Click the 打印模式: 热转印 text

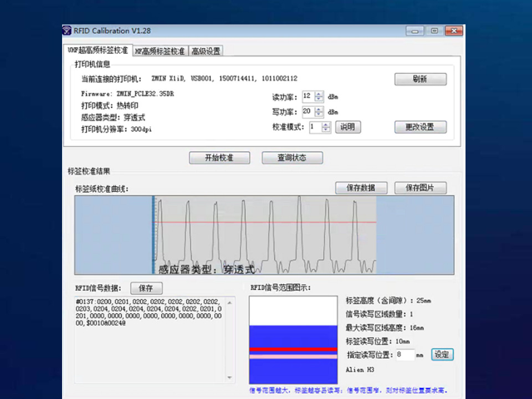tap(110, 105)
